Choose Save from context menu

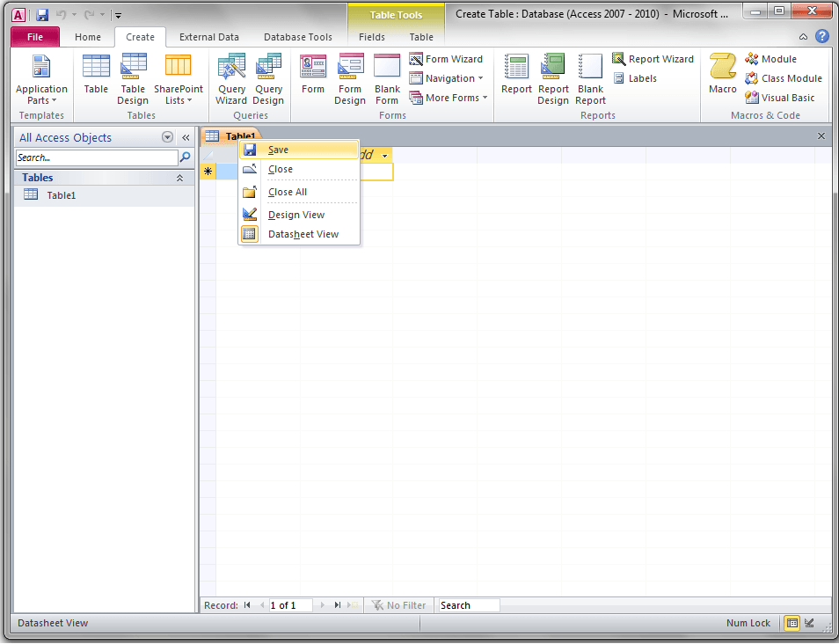click(299, 150)
